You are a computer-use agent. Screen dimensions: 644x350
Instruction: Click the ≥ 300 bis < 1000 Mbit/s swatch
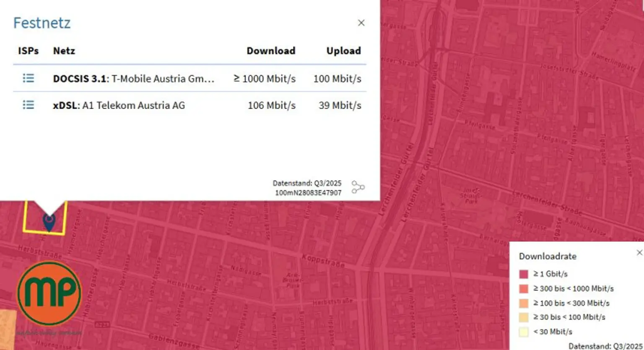(524, 289)
